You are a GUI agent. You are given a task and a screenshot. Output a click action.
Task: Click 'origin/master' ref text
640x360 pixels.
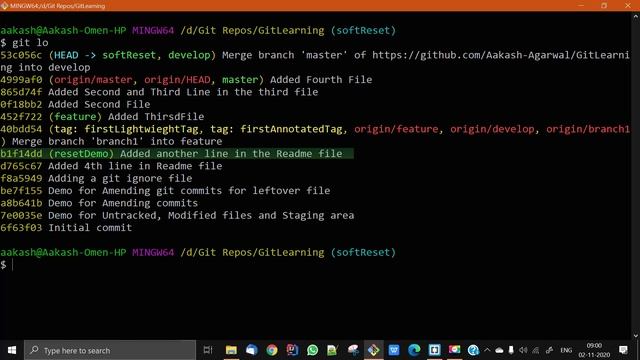(x=93, y=80)
